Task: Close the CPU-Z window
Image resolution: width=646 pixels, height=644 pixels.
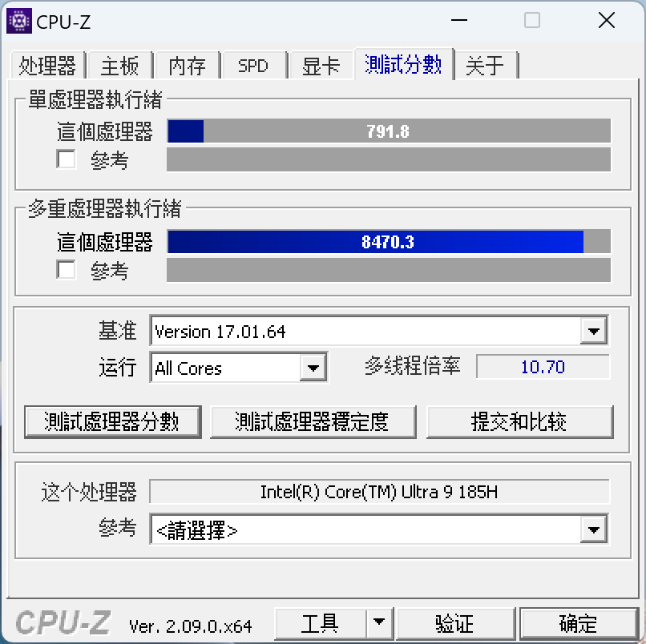Action: (x=607, y=20)
